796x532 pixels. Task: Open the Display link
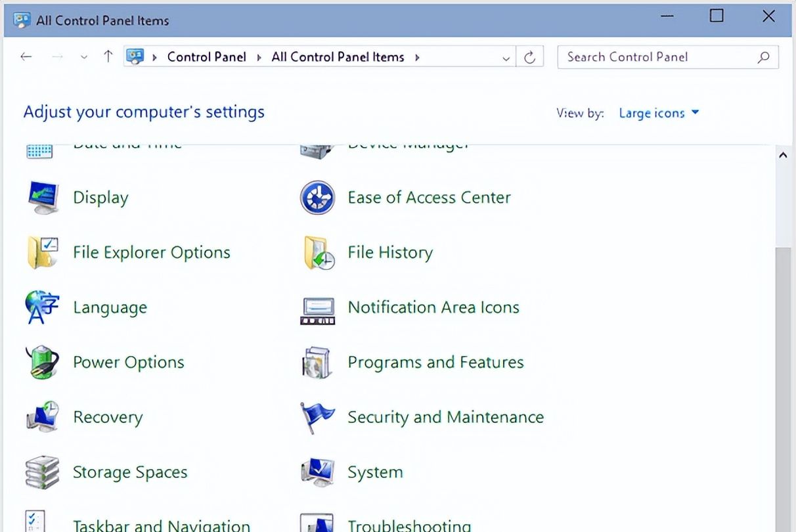100,198
